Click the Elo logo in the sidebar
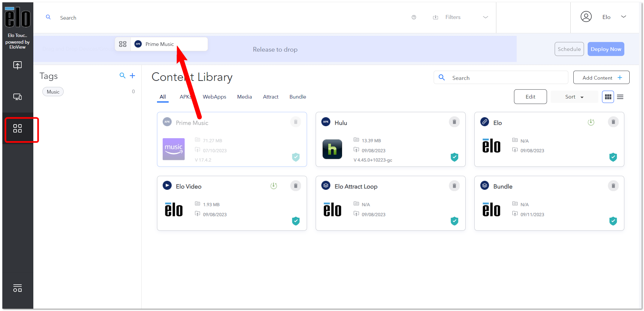 [18, 17]
